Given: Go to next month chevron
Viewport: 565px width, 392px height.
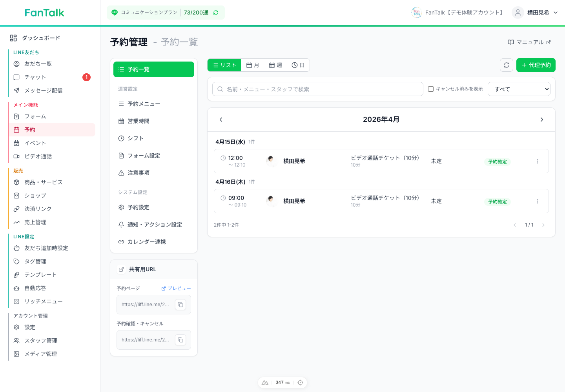Looking at the screenshot, I should pyautogui.click(x=542, y=120).
